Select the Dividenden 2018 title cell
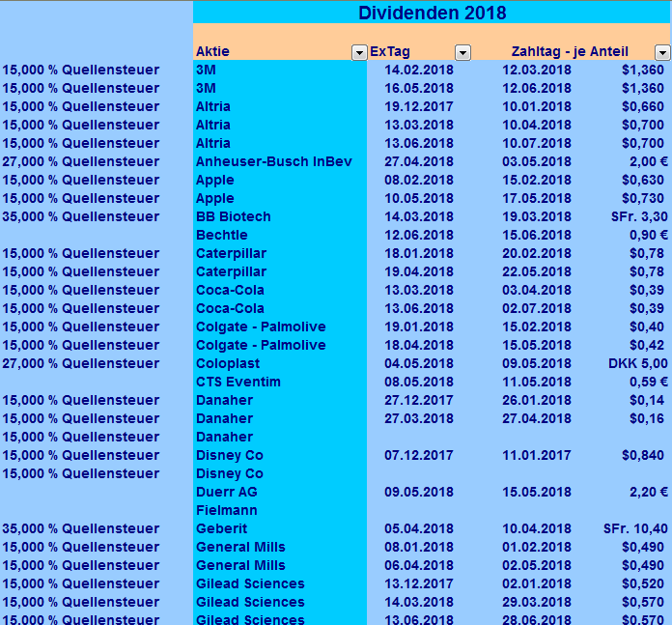This screenshot has width=672, height=625. (432, 13)
